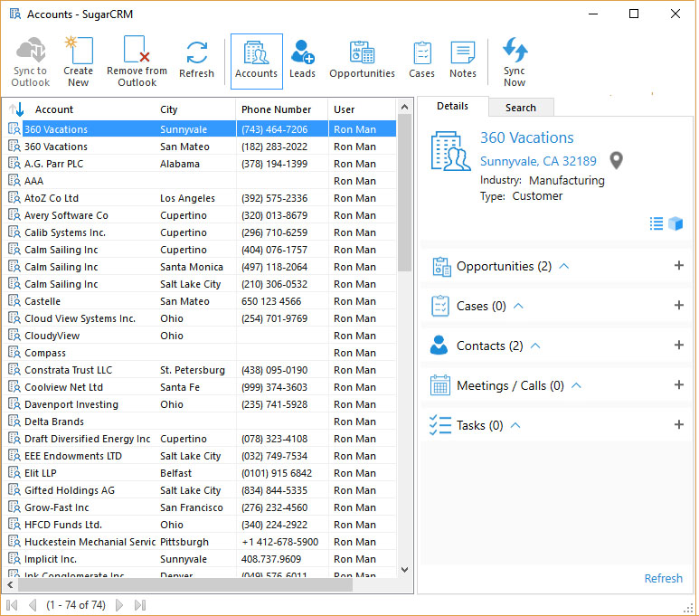Screen dimensions: 699x616
Task: Select the Details tab
Action: coord(452,107)
